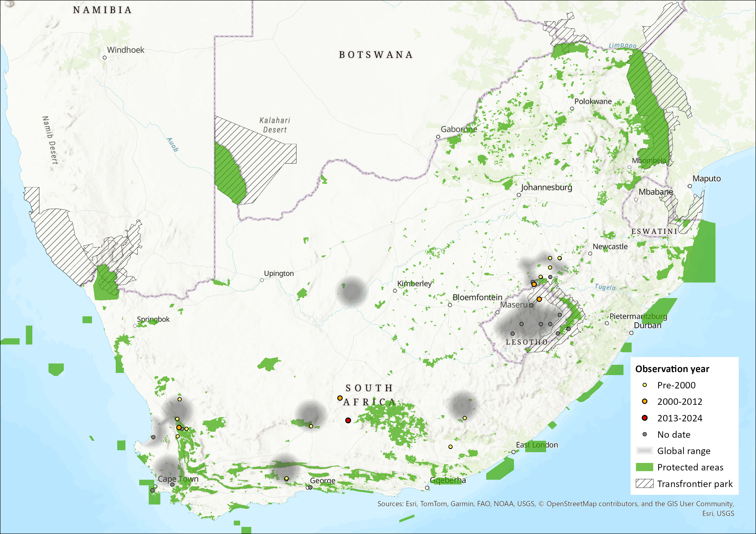
Task: Click the Observation year legend title
Action: (x=672, y=369)
